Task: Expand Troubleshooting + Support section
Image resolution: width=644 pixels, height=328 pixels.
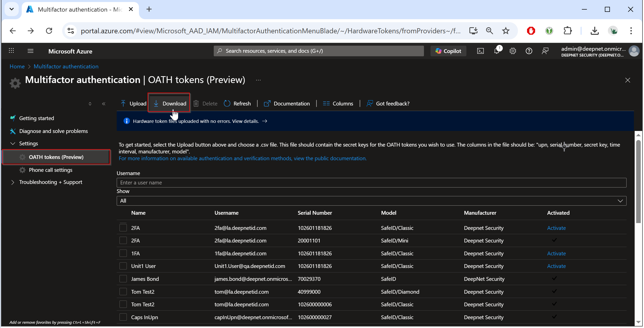Action: tap(13, 182)
